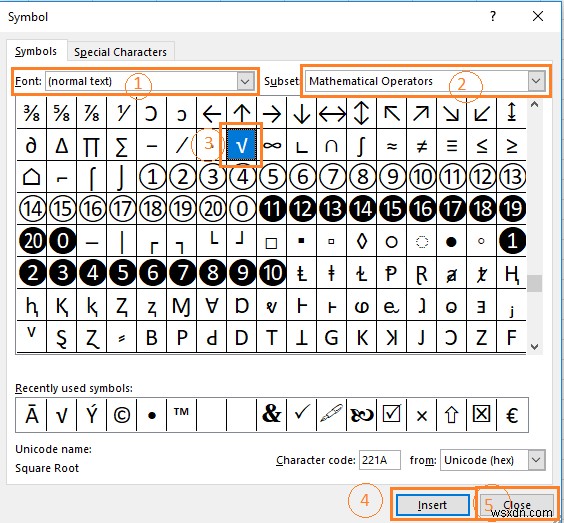
Task: Select the white diamond lozenge symbol
Action: (x=361, y=241)
